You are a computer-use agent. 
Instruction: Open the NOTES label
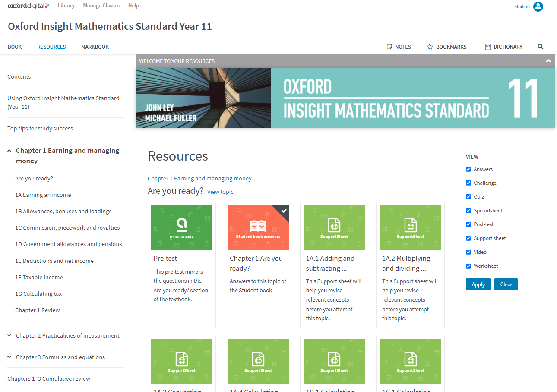(x=403, y=47)
